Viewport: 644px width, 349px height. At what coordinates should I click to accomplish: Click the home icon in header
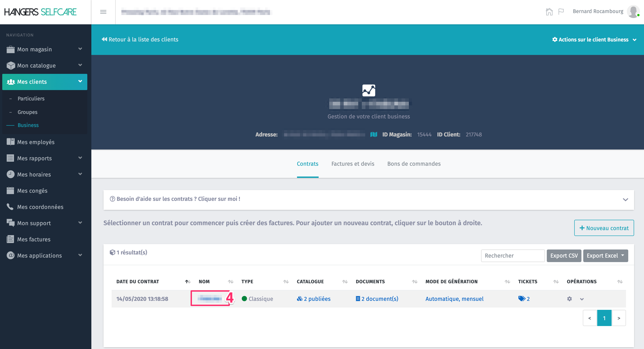(x=549, y=11)
